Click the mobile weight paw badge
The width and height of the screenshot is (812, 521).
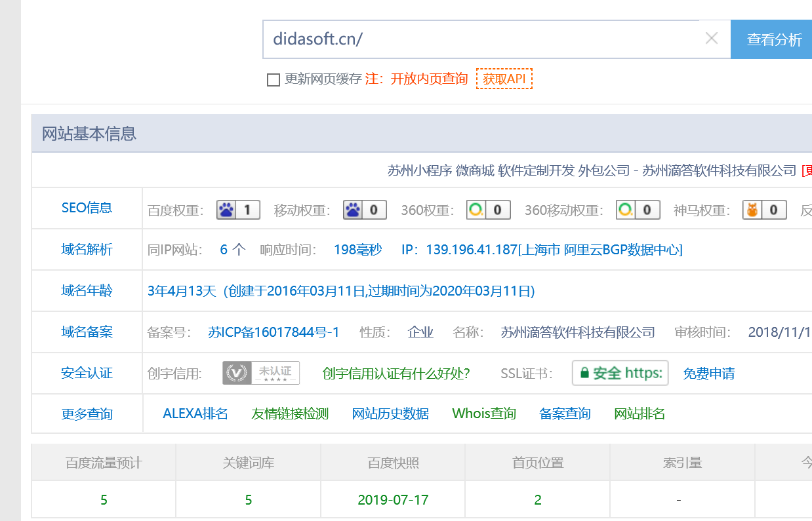(x=365, y=210)
